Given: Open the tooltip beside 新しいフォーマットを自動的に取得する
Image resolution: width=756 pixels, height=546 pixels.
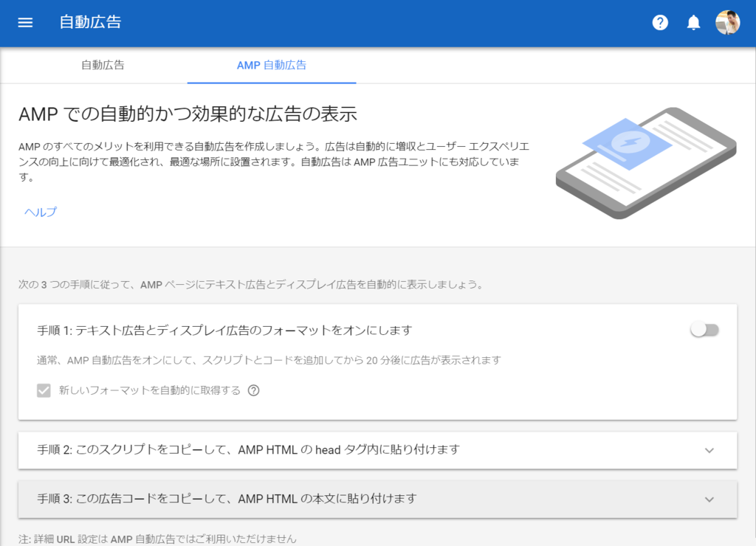Looking at the screenshot, I should tap(254, 390).
